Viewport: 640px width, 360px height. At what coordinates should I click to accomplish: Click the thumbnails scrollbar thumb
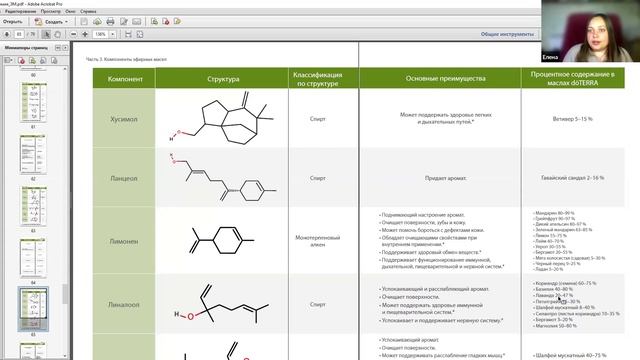(x=65, y=294)
